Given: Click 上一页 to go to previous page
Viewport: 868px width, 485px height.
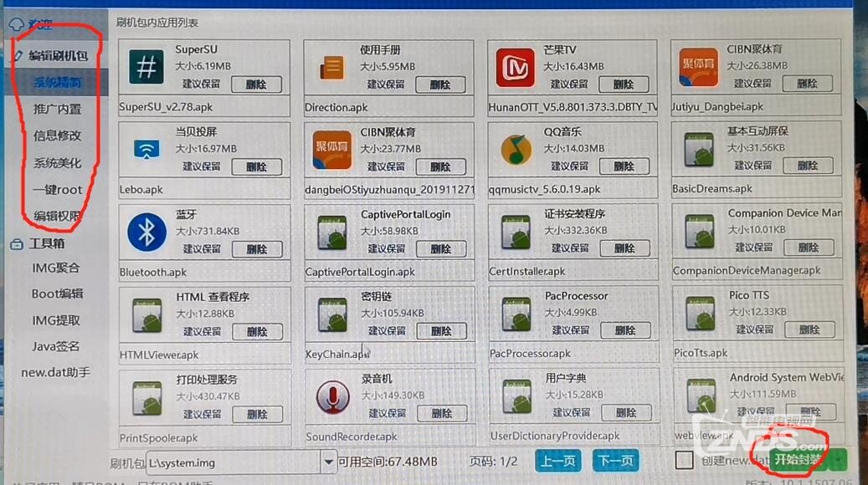Looking at the screenshot, I should pyautogui.click(x=557, y=461).
